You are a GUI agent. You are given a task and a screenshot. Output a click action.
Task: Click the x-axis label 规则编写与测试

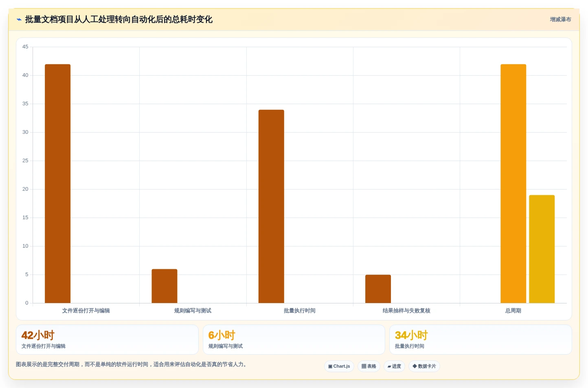click(x=193, y=311)
